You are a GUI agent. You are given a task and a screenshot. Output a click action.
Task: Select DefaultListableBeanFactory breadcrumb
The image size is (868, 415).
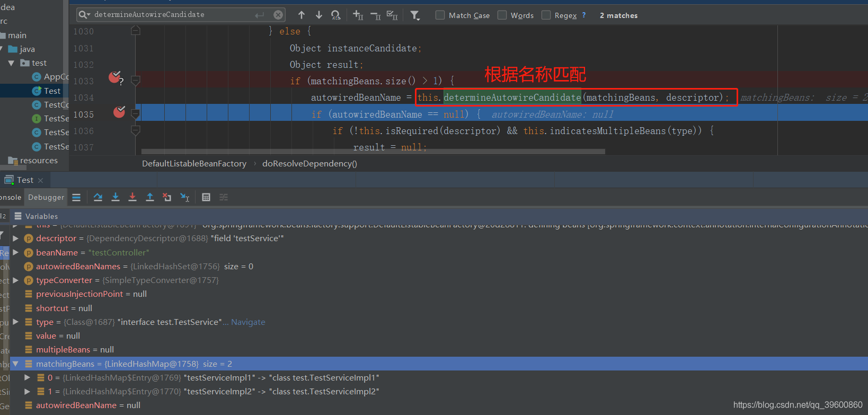194,164
